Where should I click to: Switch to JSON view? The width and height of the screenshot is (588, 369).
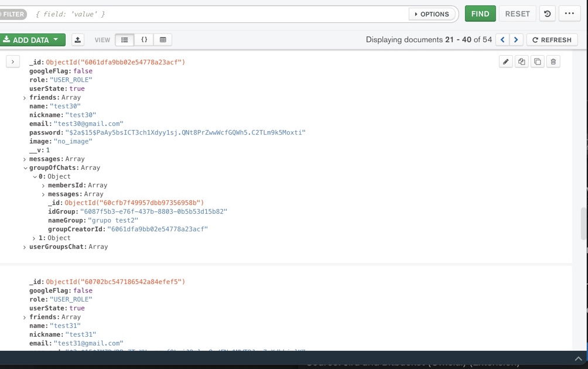144,40
